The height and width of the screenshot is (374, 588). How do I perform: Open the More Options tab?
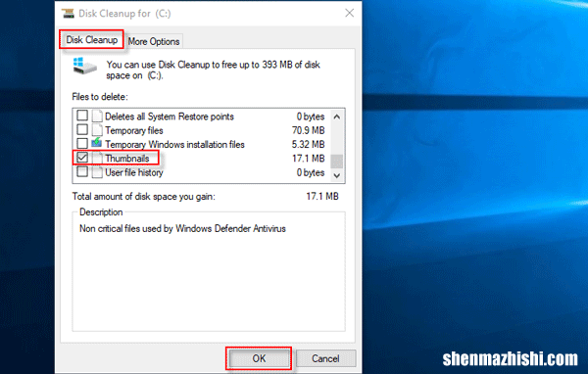pyautogui.click(x=154, y=41)
